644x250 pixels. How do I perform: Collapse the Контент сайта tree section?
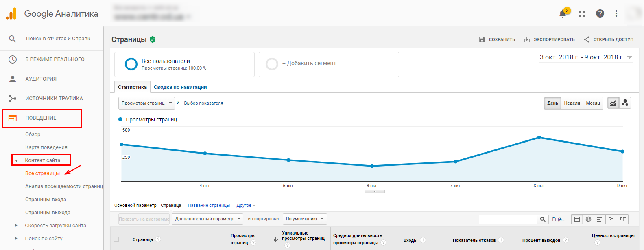click(16, 161)
